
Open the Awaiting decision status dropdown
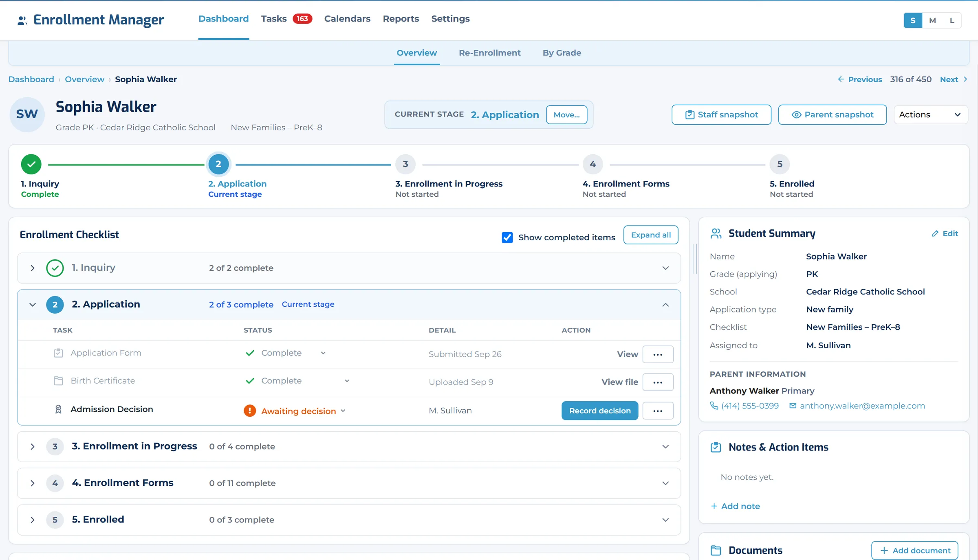coord(343,411)
